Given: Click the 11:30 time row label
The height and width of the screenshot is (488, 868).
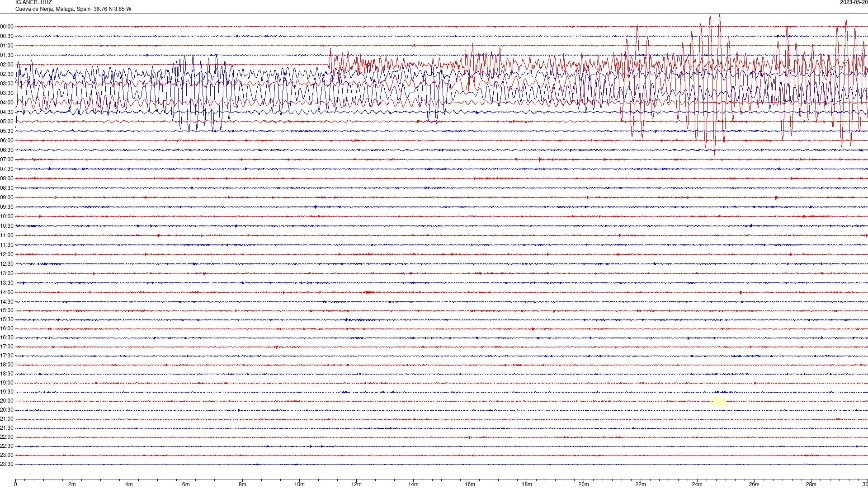Looking at the screenshot, I should pos(7,245).
